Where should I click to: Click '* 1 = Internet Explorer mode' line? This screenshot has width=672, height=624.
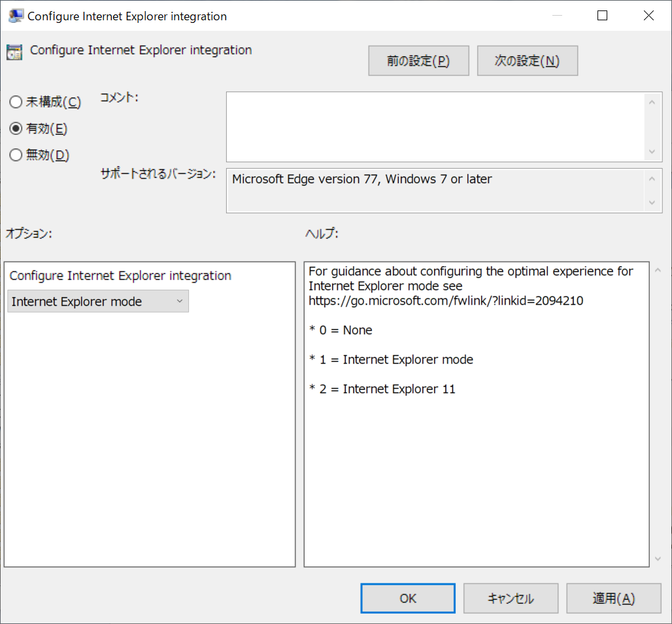pyautogui.click(x=392, y=359)
